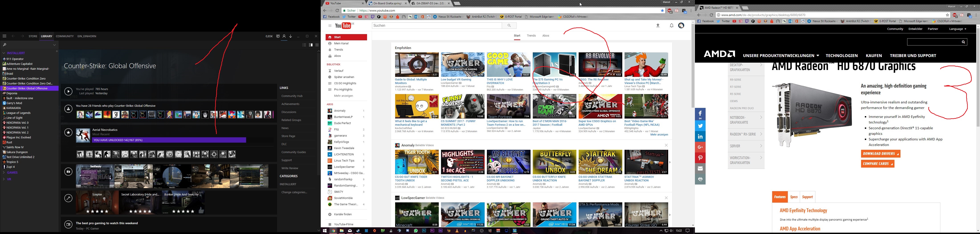Open the Steam STORE tab
980x234 pixels.
[x=33, y=36]
